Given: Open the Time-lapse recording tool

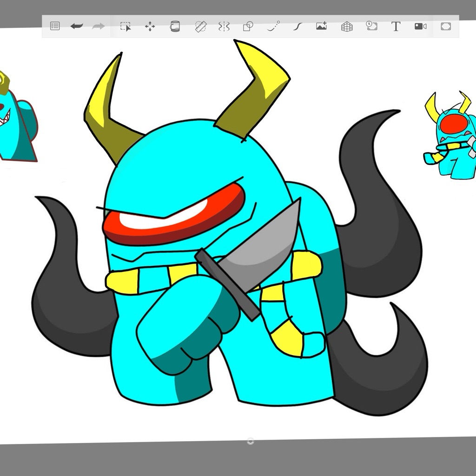Looking at the screenshot, I should pyautogui.click(x=371, y=26).
